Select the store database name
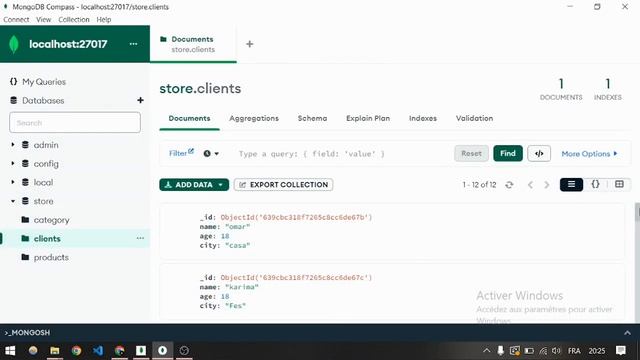 click(43, 201)
